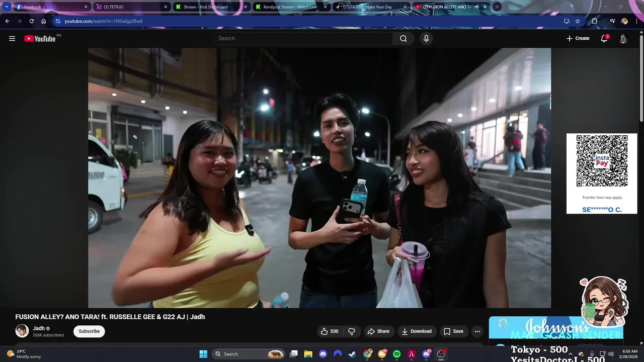Click the video player to pause
This screenshot has height=362, width=644.
point(319,177)
